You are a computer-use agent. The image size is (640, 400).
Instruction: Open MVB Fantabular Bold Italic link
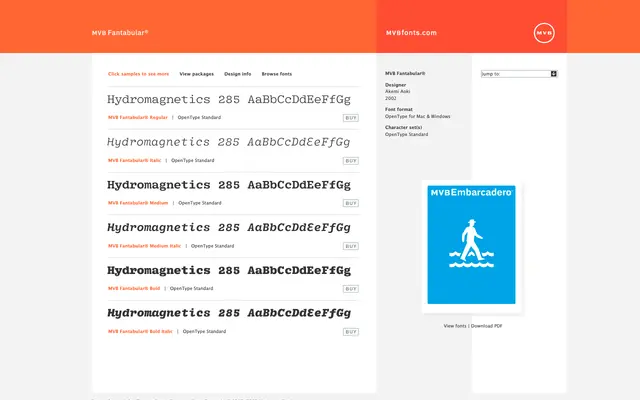pos(140,331)
